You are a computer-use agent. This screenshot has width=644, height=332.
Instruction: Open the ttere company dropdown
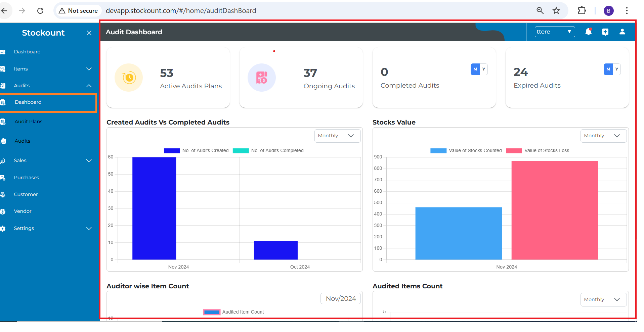pyautogui.click(x=554, y=32)
